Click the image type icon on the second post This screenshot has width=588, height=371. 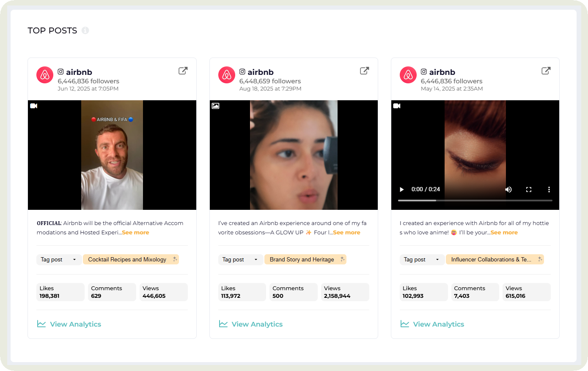pyautogui.click(x=215, y=106)
